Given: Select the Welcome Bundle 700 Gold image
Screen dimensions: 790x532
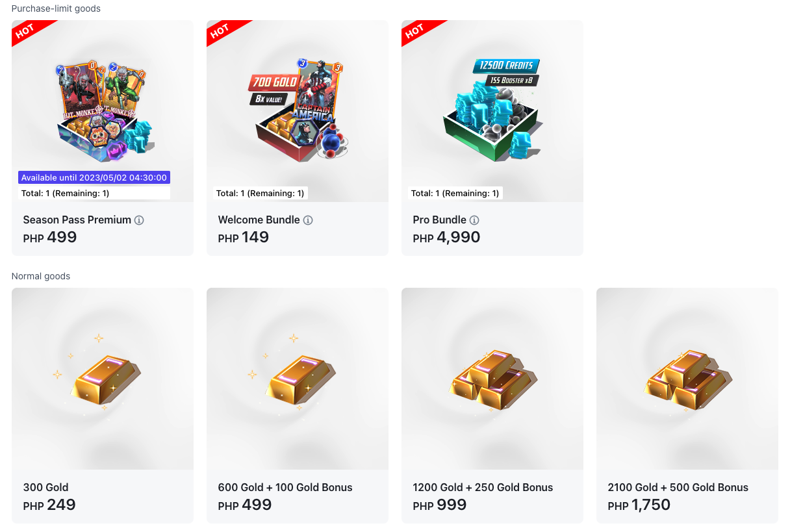Looking at the screenshot, I should 298,111.
